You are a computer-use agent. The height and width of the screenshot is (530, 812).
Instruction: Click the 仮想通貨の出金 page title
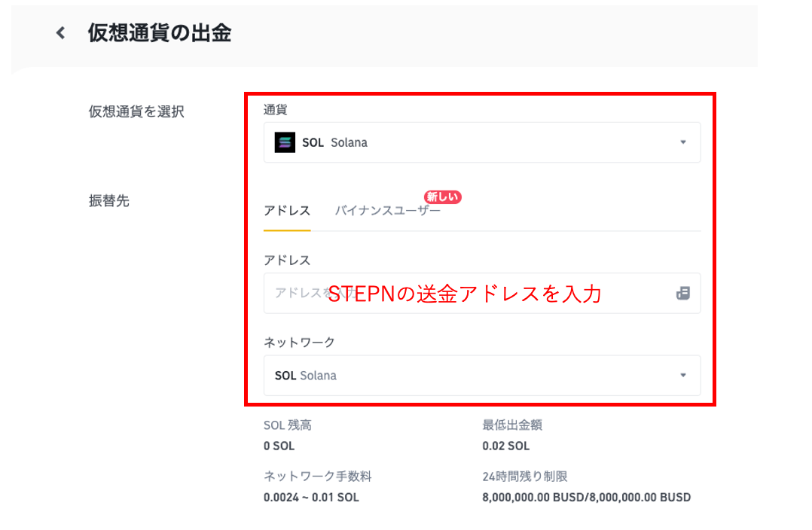160,33
